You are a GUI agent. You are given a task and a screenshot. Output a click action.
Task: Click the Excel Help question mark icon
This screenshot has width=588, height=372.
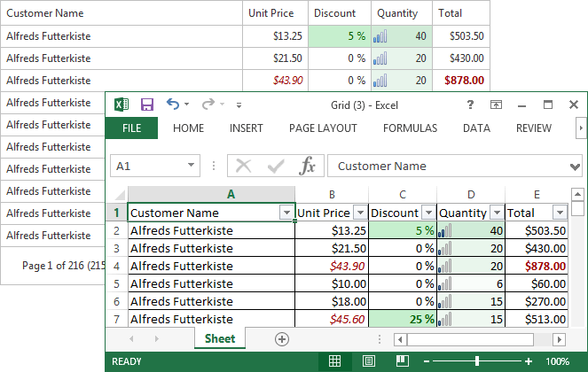[x=470, y=105]
